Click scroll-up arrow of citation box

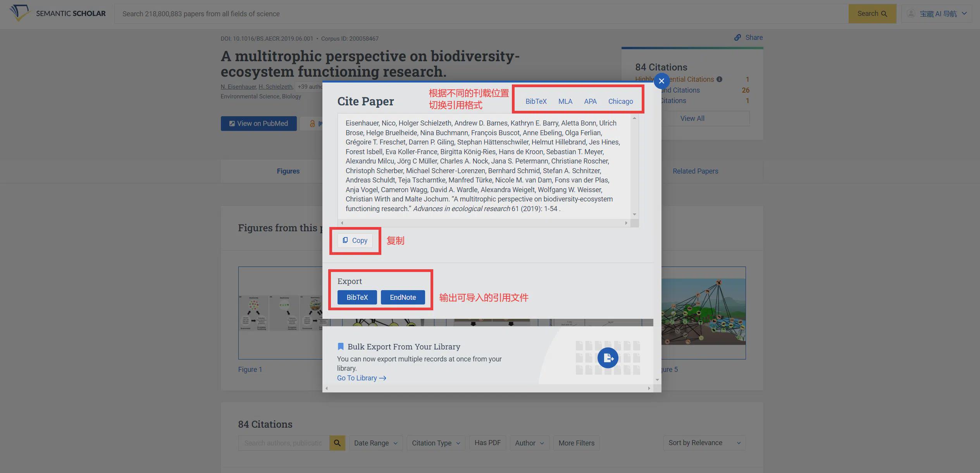(x=634, y=118)
